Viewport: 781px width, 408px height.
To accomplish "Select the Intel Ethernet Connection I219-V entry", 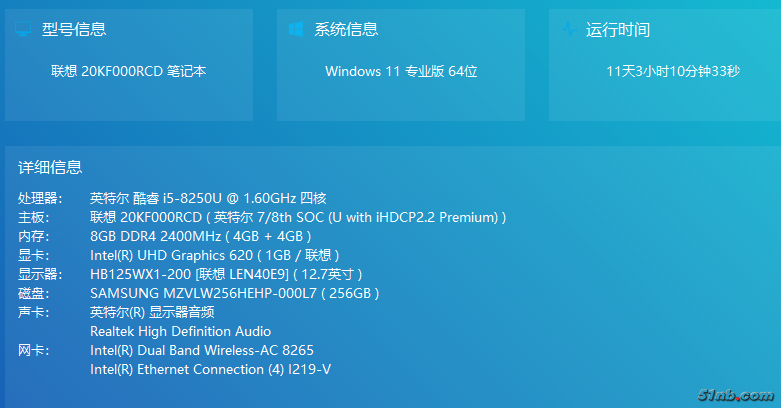I will click(x=210, y=369).
